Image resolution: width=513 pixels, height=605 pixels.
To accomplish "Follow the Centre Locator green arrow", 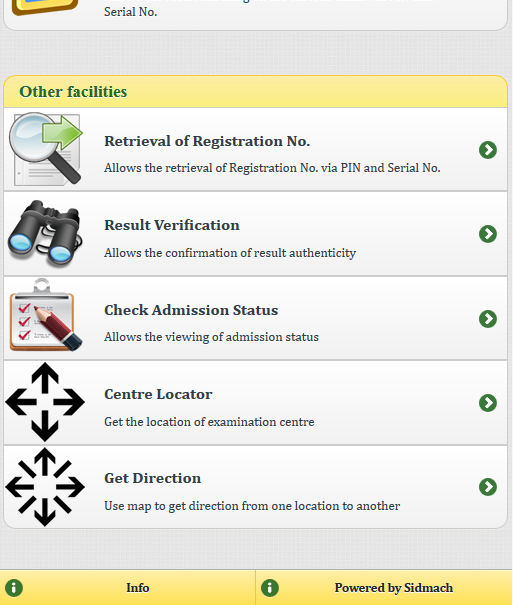I will (x=488, y=403).
